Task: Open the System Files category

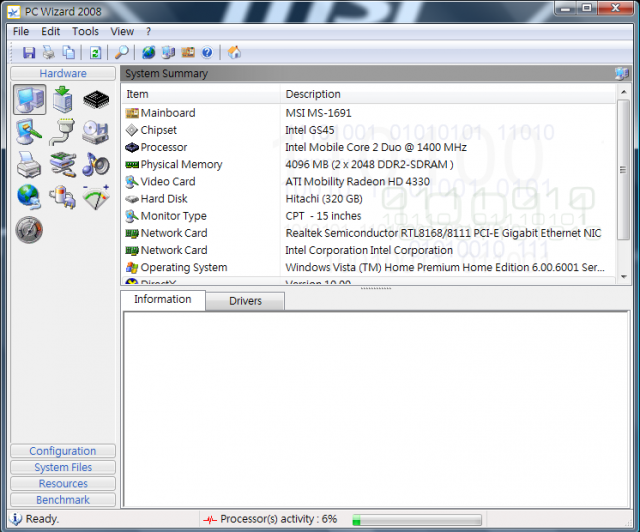Action: tap(63, 467)
